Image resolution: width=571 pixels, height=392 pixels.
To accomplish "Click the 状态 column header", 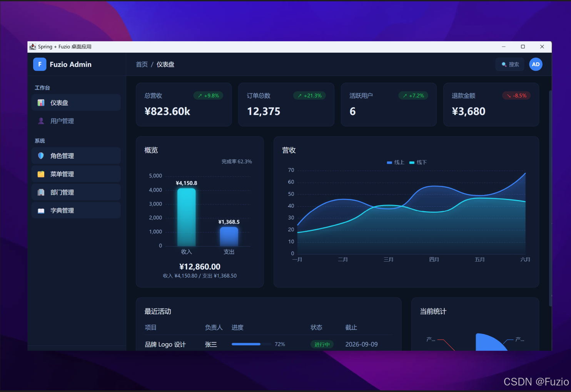I will pos(316,327).
